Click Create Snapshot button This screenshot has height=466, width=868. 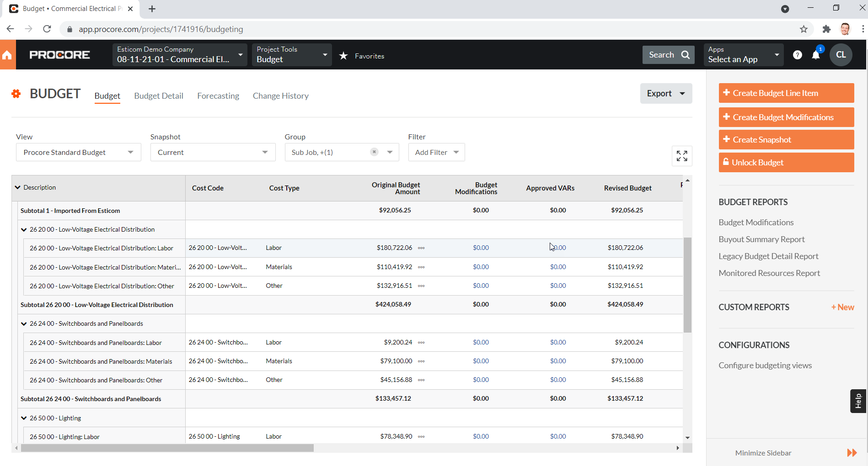787,139
